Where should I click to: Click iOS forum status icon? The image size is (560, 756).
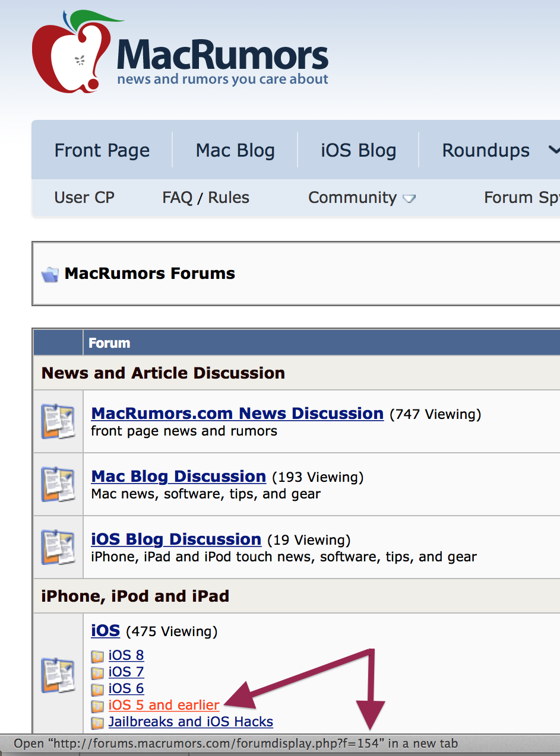coord(58,675)
